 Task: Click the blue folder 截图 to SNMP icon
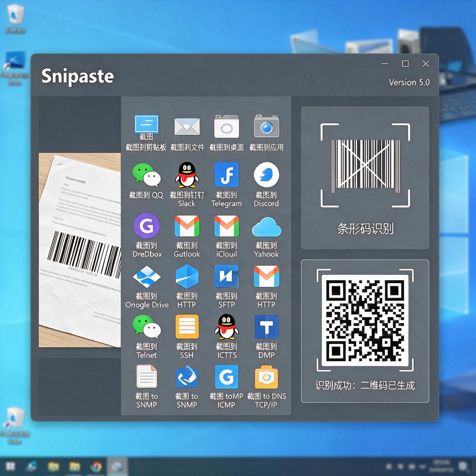(187, 377)
